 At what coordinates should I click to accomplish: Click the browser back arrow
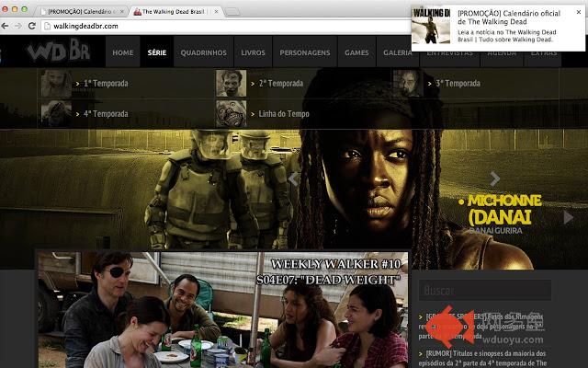point(5,26)
